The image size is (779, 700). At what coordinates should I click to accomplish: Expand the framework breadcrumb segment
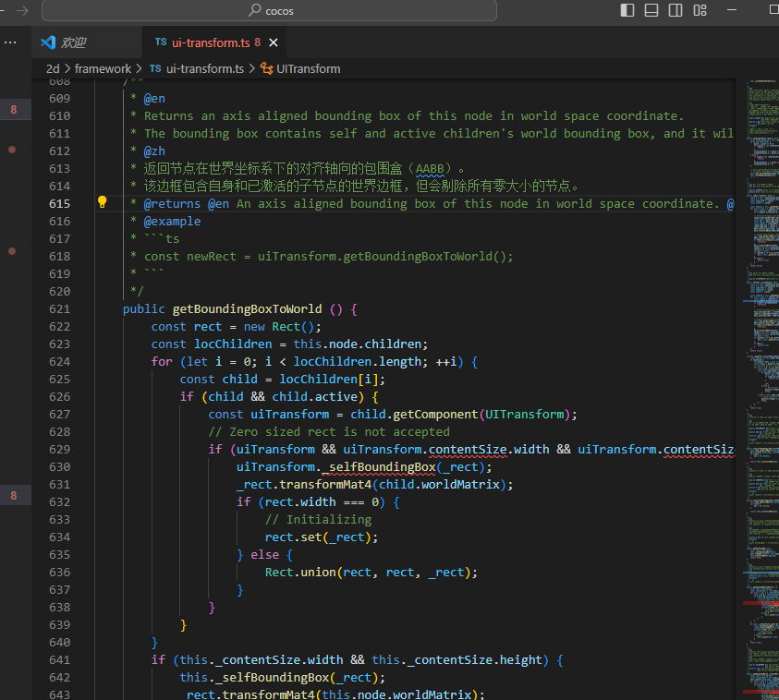tap(103, 68)
